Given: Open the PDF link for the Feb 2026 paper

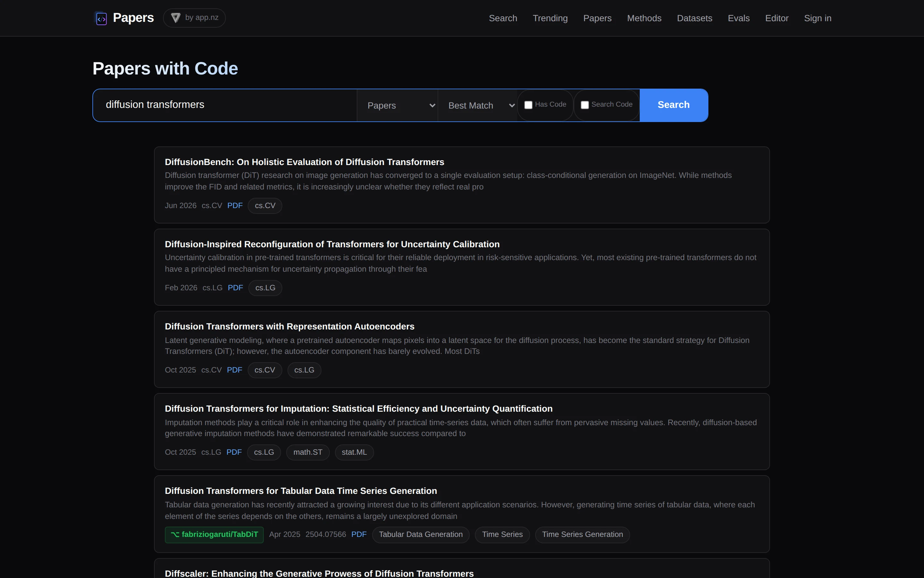Looking at the screenshot, I should 235,288.
